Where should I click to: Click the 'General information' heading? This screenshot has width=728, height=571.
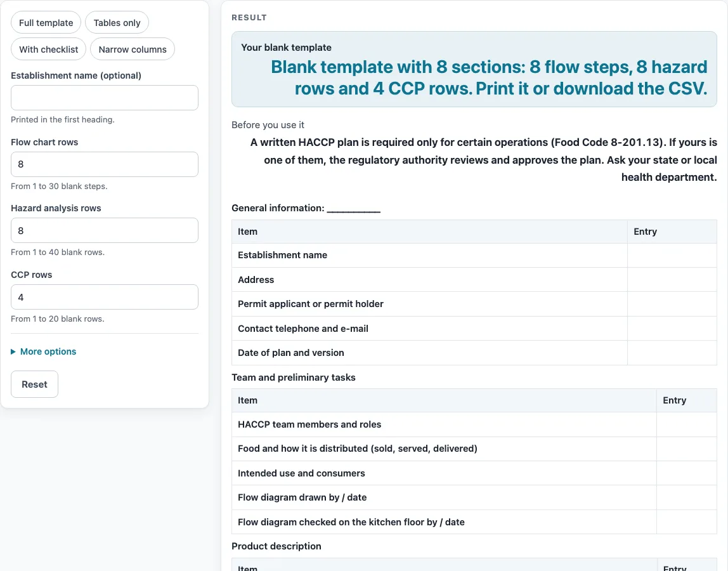[x=306, y=208]
